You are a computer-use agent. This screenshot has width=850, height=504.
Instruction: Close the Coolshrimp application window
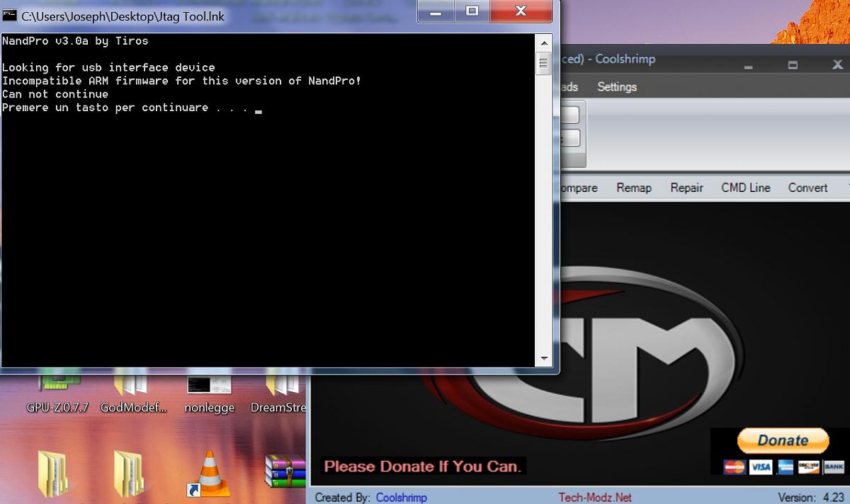tap(837, 65)
